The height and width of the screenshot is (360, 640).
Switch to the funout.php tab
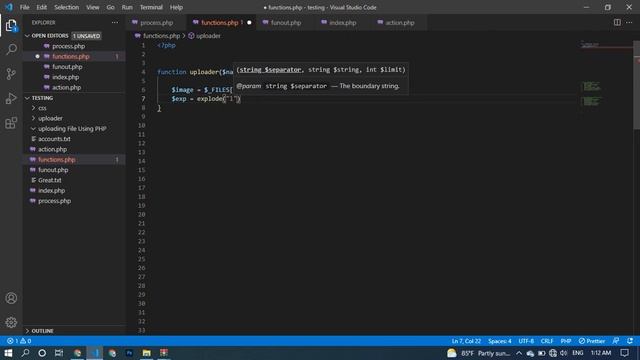(286, 22)
